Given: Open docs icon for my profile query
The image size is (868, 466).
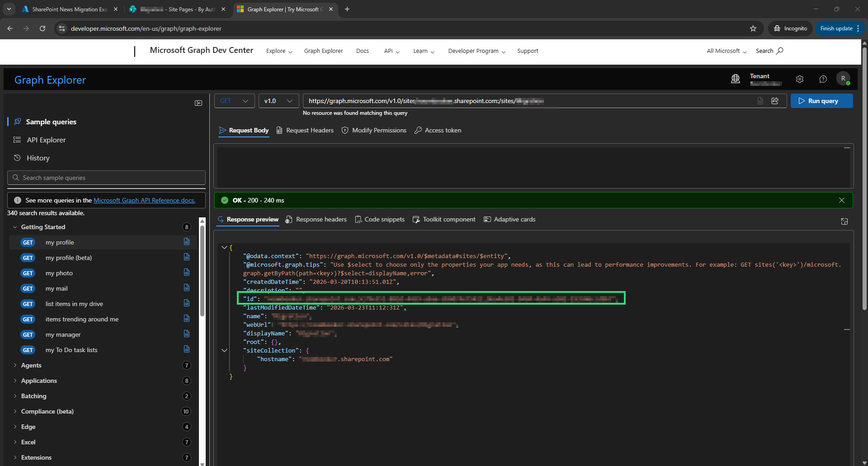Looking at the screenshot, I should [x=187, y=242].
